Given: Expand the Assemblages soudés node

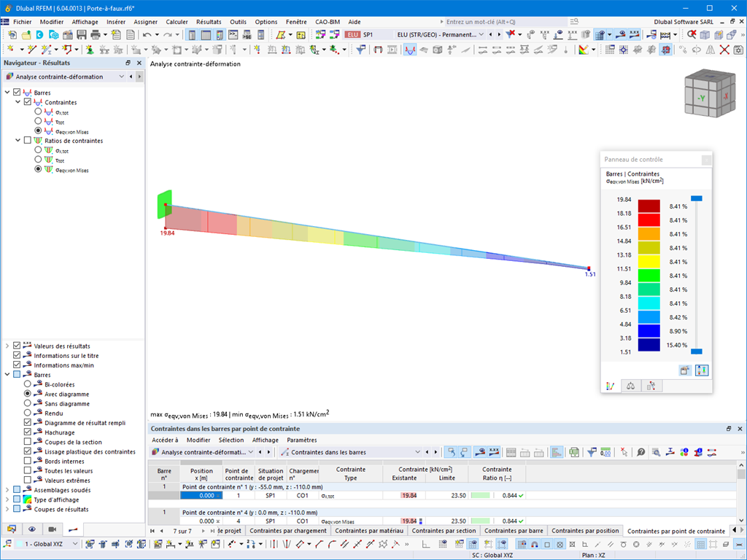Looking at the screenshot, I should [x=7, y=489].
